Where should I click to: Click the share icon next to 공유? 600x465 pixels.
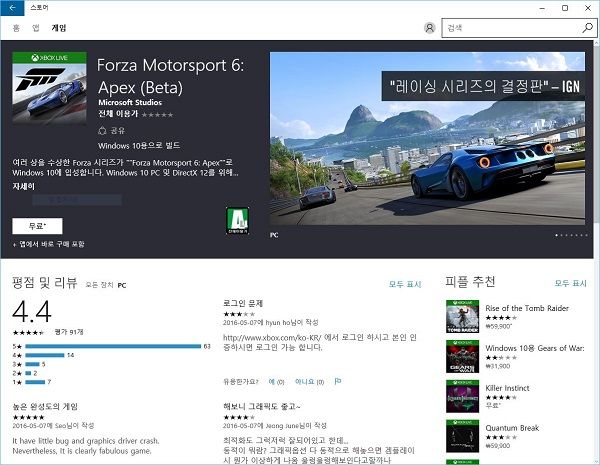102,131
